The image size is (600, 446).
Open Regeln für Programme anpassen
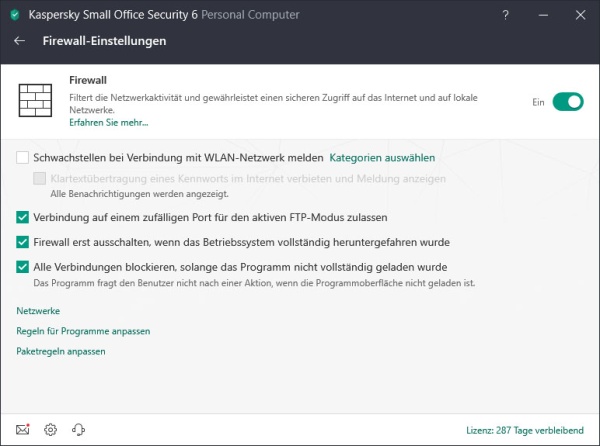tap(83, 331)
